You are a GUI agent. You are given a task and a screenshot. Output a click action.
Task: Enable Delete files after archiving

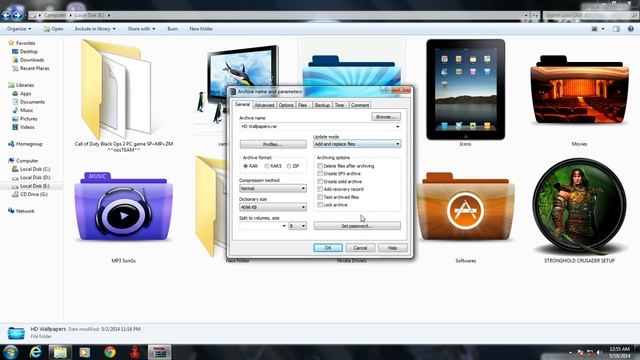(320, 166)
